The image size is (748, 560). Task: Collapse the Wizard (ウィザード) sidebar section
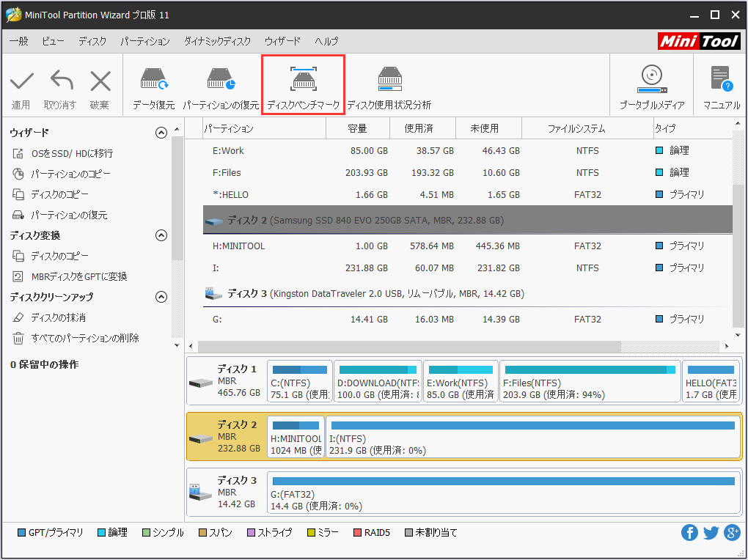pos(161,133)
